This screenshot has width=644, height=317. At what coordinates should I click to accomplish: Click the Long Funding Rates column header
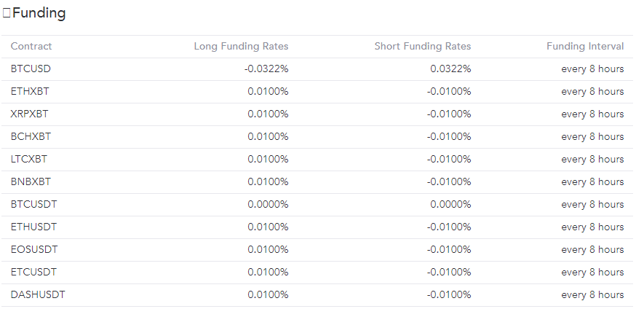tap(241, 46)
